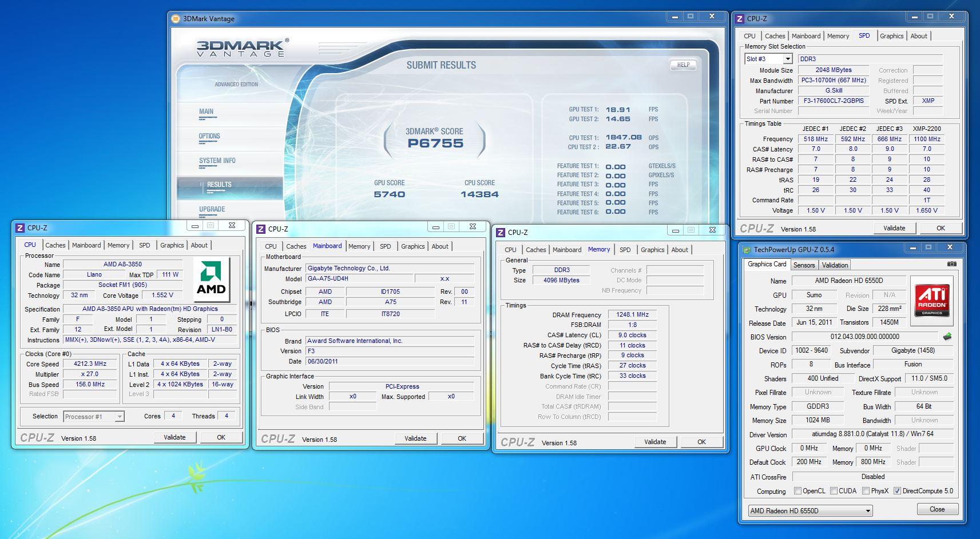Image resolution: width=980 pixels, height=539 pixels.
Task: Enable the CUDA checkbox in GPU-Z
Action: coord(834,490)
